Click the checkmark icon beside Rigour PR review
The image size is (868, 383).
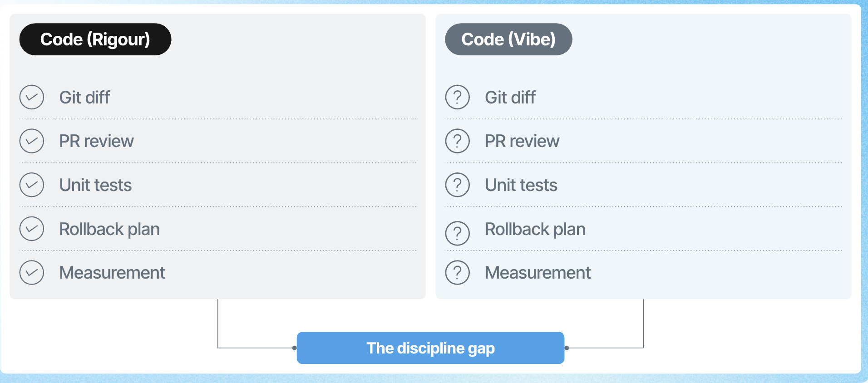pos(32,141)
